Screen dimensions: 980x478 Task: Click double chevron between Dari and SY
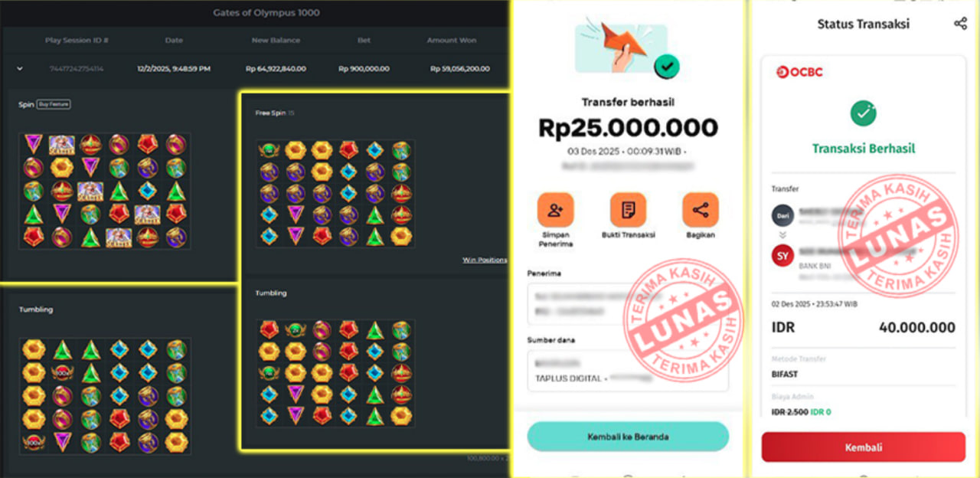pos(782,235)
